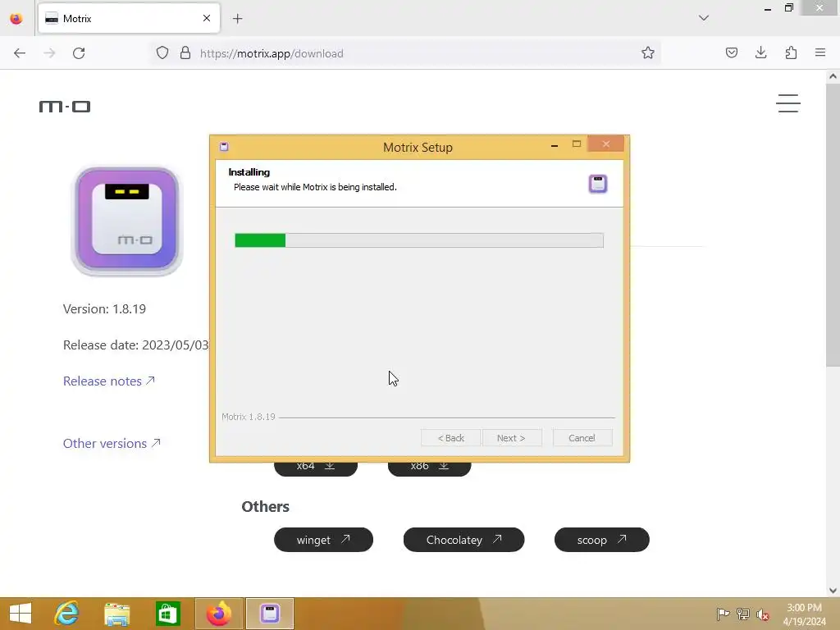Reload the Motrix download page

tap(79, 53)
